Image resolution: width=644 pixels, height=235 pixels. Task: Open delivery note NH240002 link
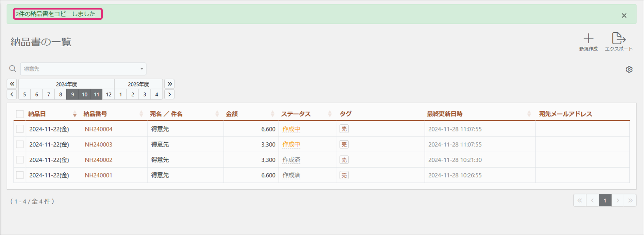click(x=98, y=160)
